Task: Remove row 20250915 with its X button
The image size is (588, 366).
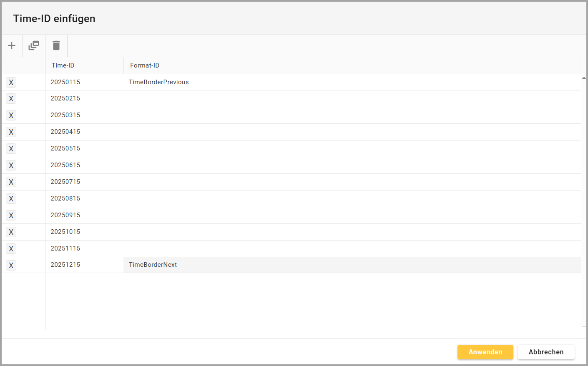Action: click(11, 216)
